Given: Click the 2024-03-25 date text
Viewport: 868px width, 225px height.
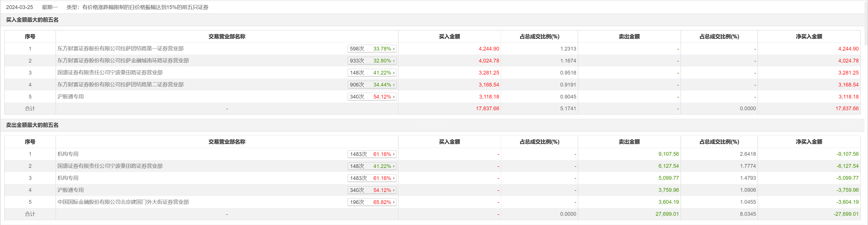Looking at the screenshot, I should click(x=19, y=7).
